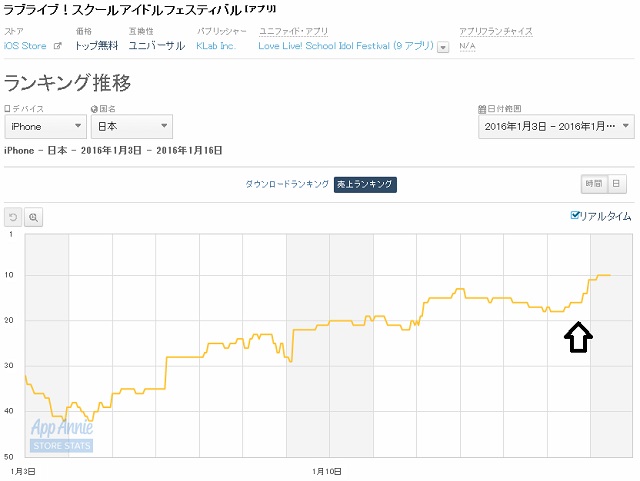This screenshot has height=481, width=640.
Task: Click the globe icon beside 国名 label
Action: tap(94, 109)
